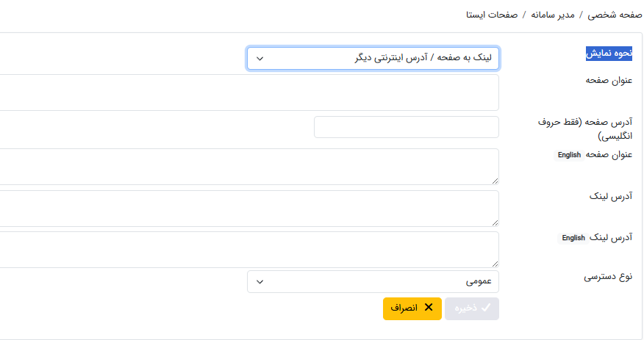Select the "صفحات ایستا" breadcrumb item

click(492, 14)
